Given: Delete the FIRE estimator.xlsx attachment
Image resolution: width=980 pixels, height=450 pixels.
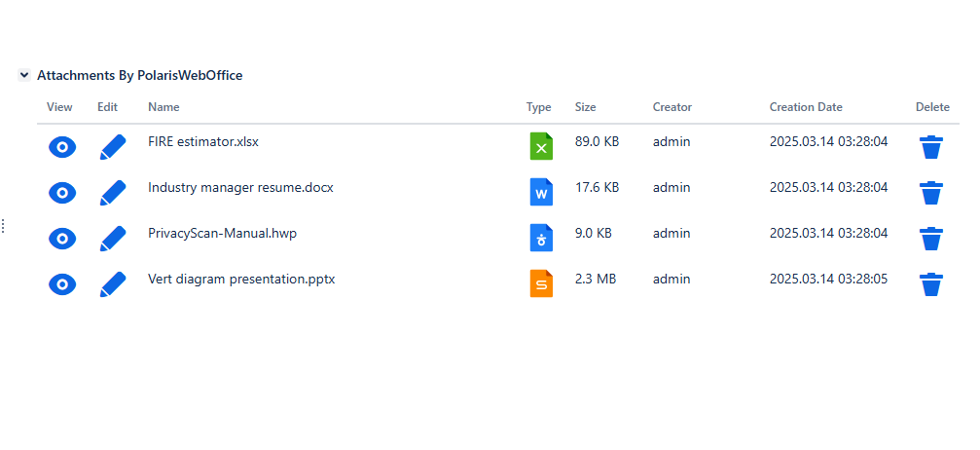Looking at the screenshot, I should 931,147.
